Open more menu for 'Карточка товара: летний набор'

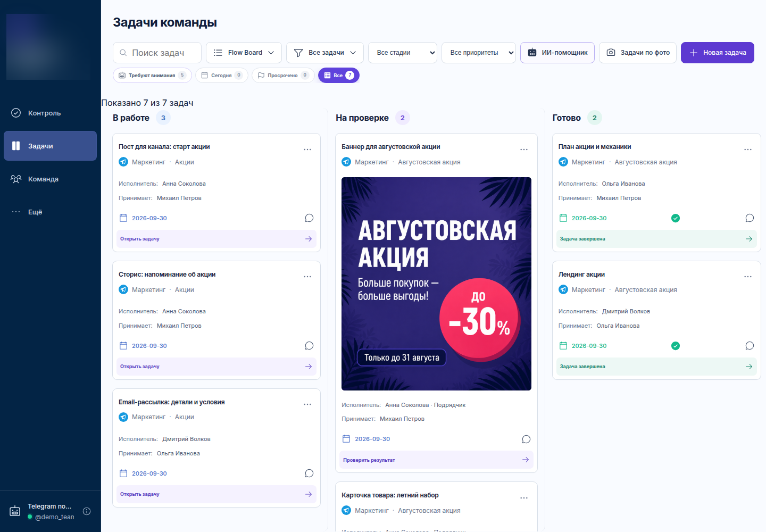click(524, 498)
